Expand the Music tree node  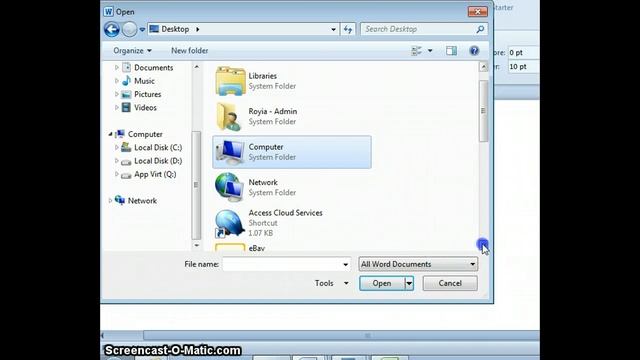coord(117,81)
